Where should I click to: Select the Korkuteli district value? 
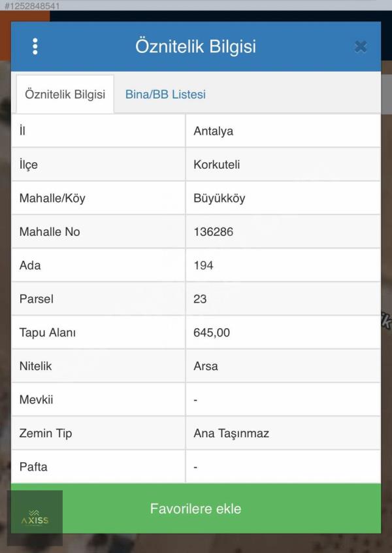[217, 165]
